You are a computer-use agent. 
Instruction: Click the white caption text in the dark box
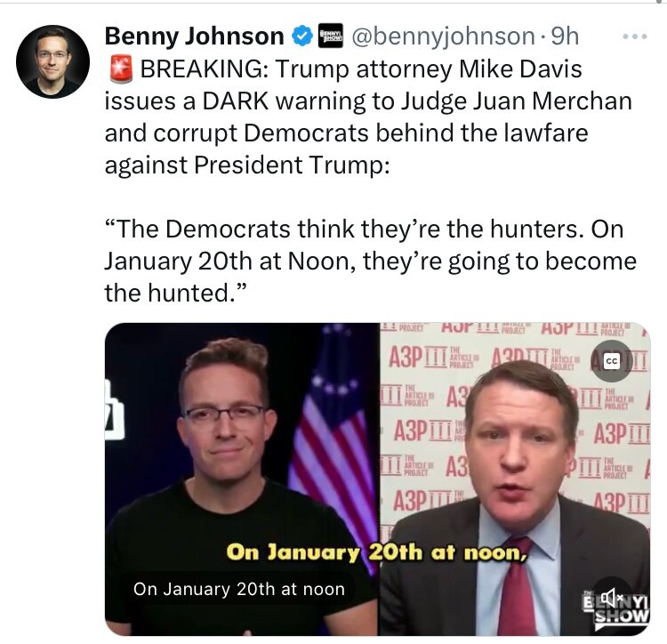tap(238, 589)
